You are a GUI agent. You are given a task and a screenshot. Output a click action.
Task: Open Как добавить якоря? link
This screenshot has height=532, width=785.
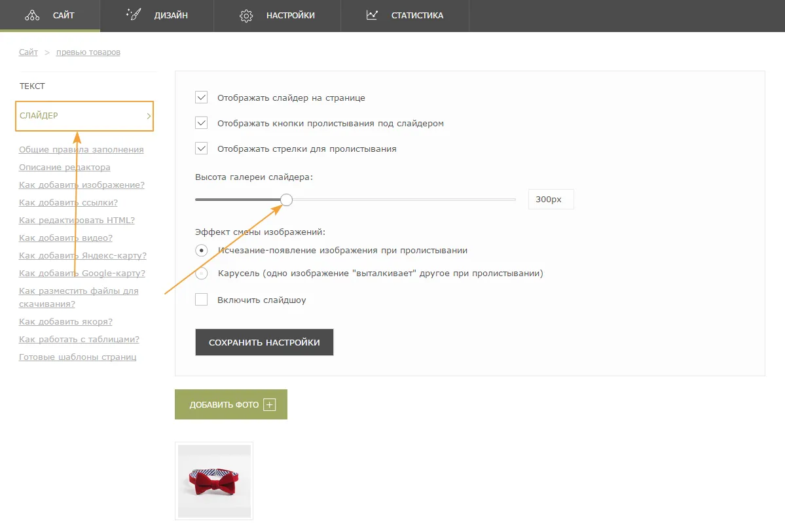pyautogui.click(x=65, y=321)
